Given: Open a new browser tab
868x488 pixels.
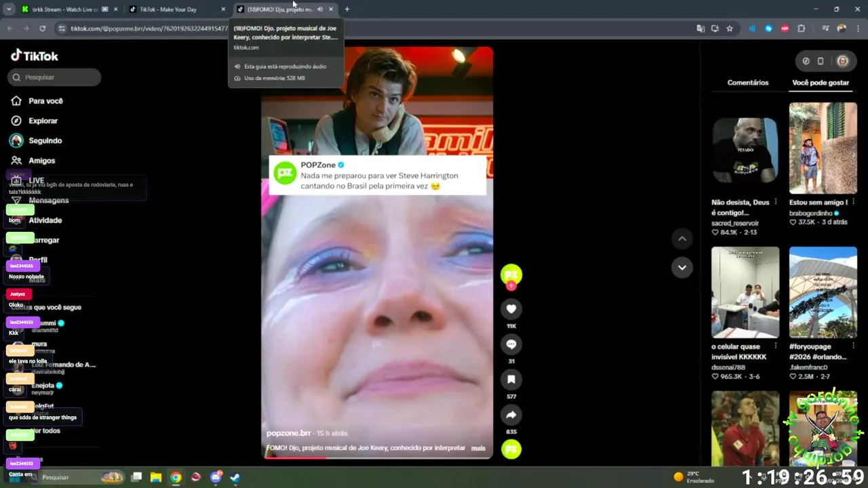Looking at the screenshot, I should [x=347, y=9].
